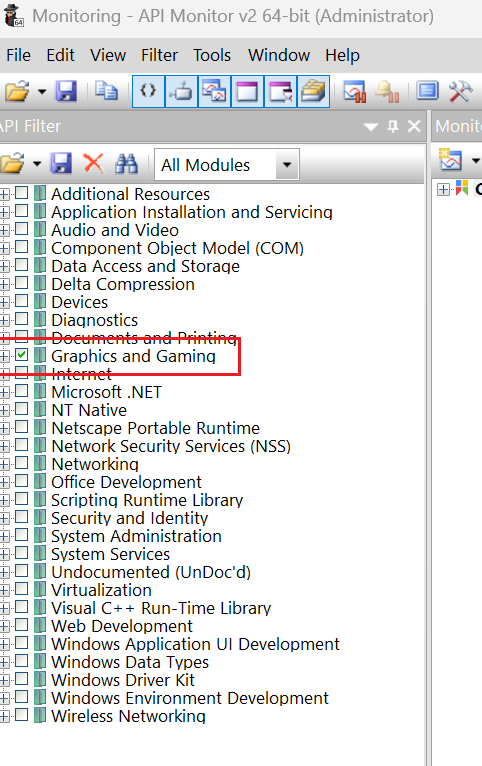Open the Tools menu
The image size is (482, 766).
pyautogui.click(x=211, y=55)
